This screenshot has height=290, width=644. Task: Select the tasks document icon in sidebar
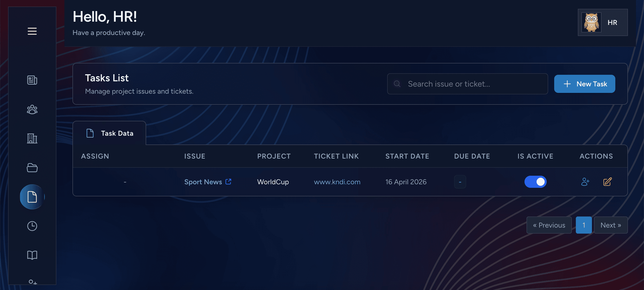32,197
